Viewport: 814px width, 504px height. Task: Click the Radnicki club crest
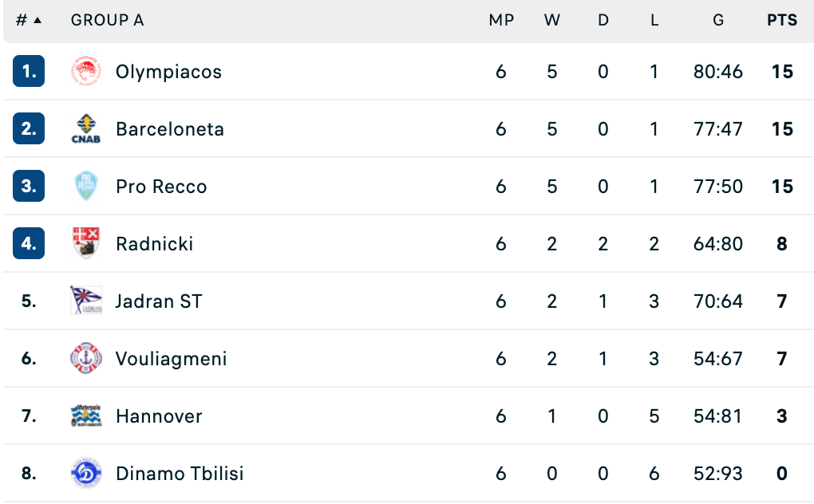(85, 244)
